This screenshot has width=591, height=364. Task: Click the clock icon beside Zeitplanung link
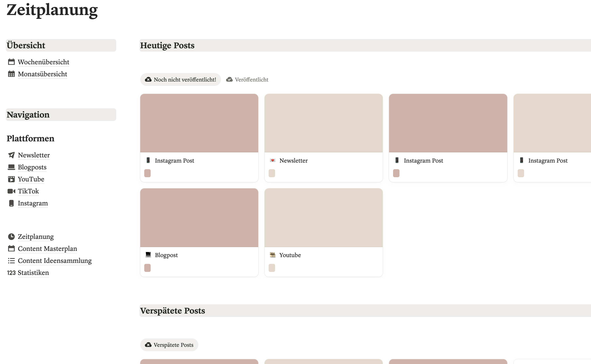11,237
